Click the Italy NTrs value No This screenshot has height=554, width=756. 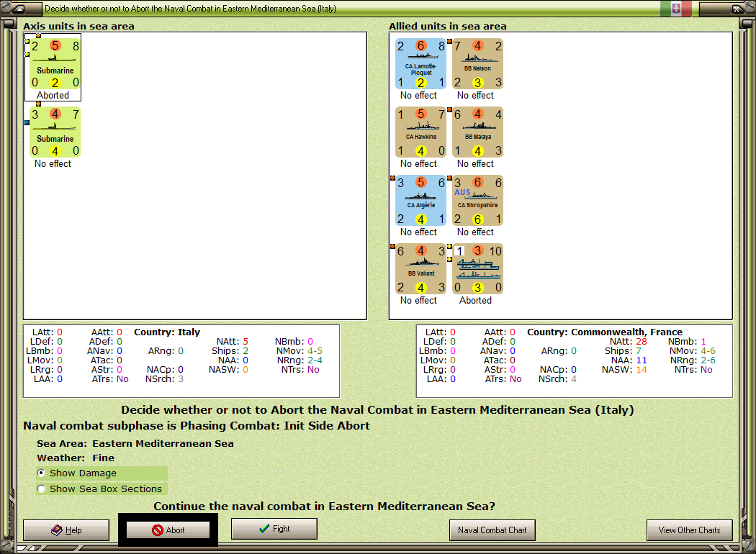313,370
